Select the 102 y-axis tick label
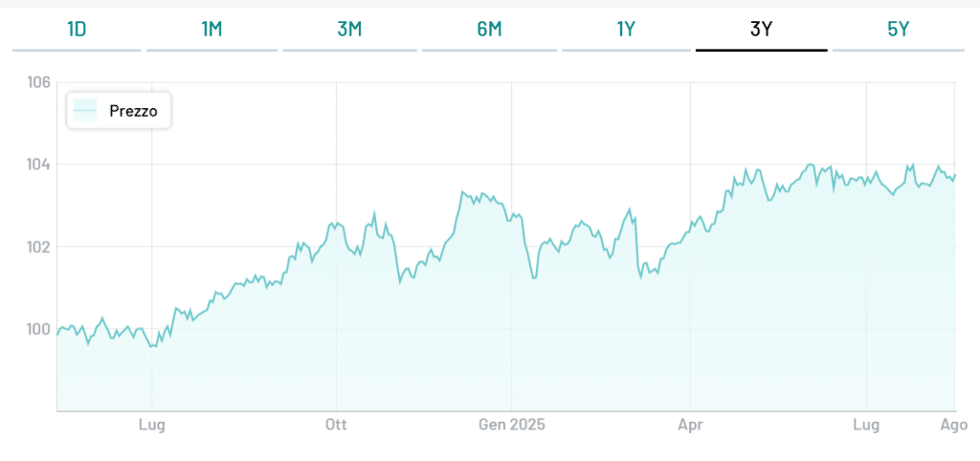This screenshot has height=461, width=980. (38, 247)
